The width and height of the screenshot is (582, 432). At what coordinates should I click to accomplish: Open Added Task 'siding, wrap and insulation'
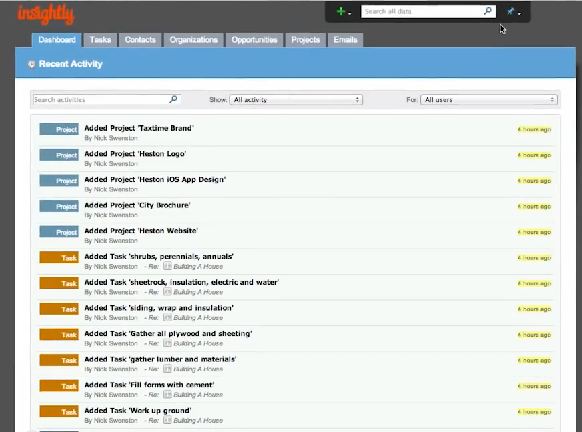pos(159,308)
